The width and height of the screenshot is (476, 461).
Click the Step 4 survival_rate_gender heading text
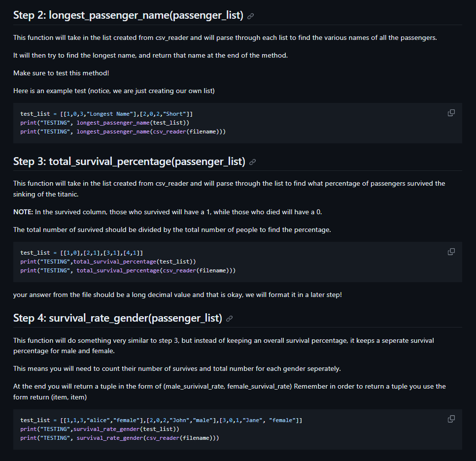click(x=118, y=318)
